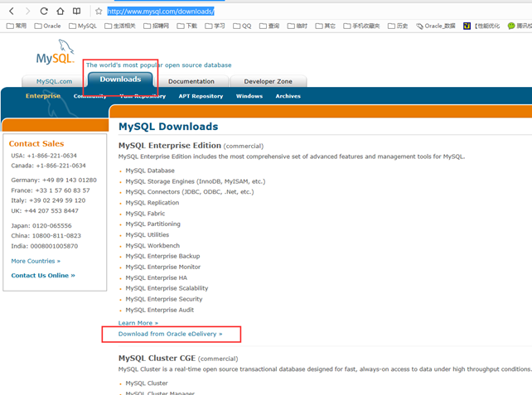Open the Developer Zone tab

(268, 81)
